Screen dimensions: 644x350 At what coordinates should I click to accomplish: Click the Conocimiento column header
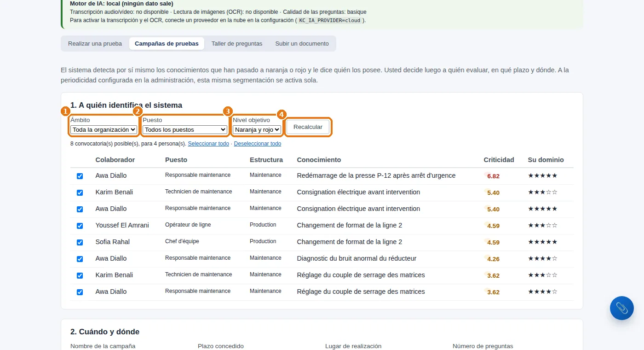coord(319,160)
